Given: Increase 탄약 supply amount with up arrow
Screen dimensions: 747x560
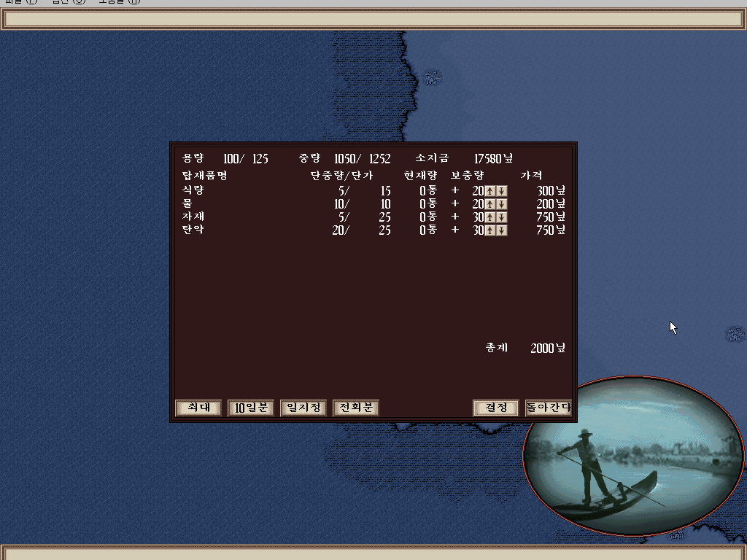Looking at the screenshot, I should point(489,230).
